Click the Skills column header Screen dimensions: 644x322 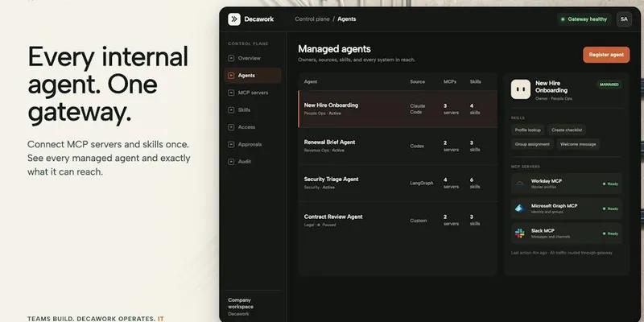[x=475, y=82]
